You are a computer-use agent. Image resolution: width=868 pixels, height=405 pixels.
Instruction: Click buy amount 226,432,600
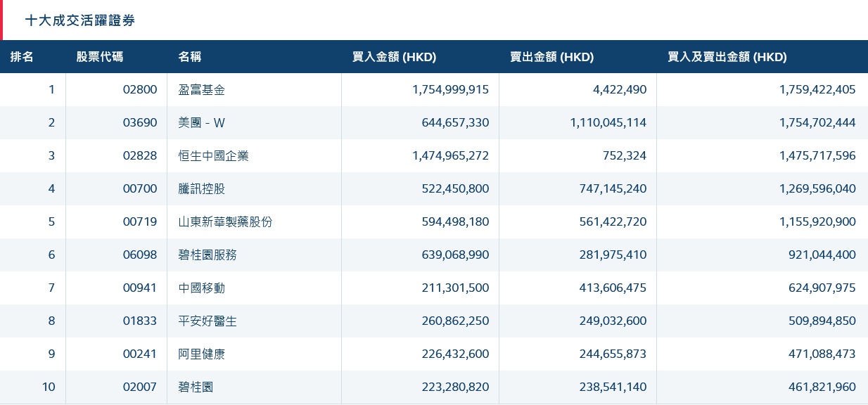pyautogui.click(x=455, y=354)
